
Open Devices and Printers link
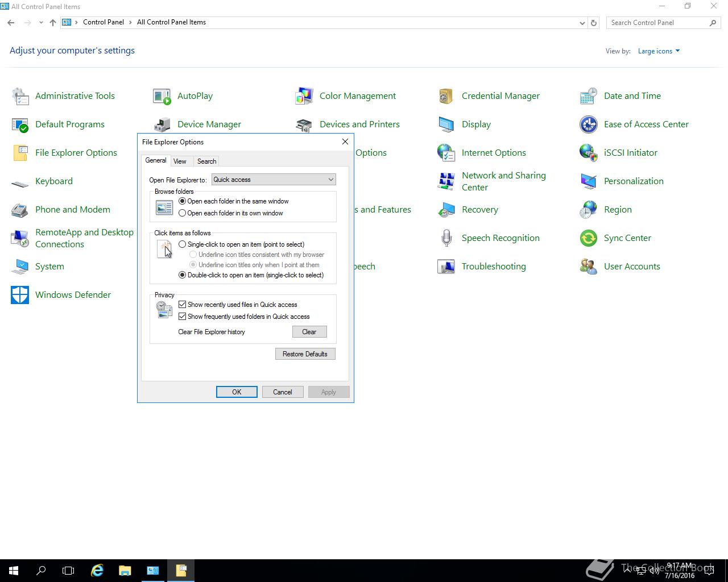[359, 124]
